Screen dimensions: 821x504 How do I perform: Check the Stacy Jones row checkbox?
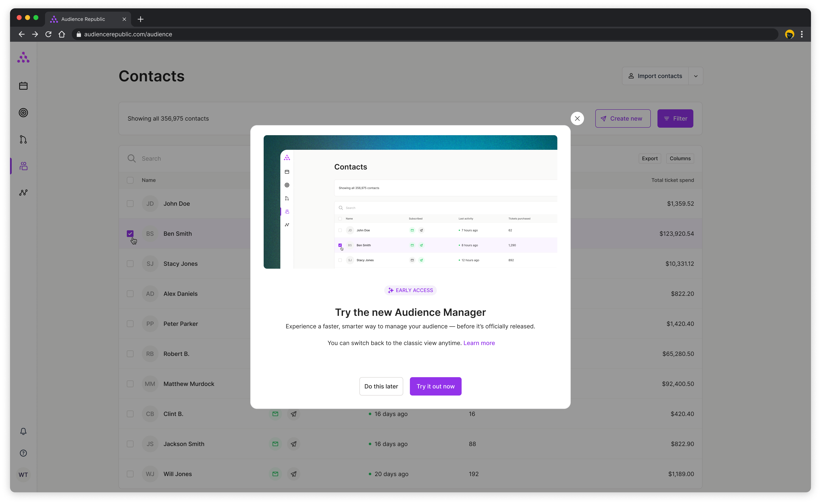click(x=130, y=264)
